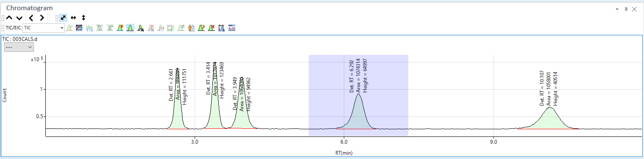Go to next with right chevron
The height and width of the screenshot is (159, 644).
point(42,18)
